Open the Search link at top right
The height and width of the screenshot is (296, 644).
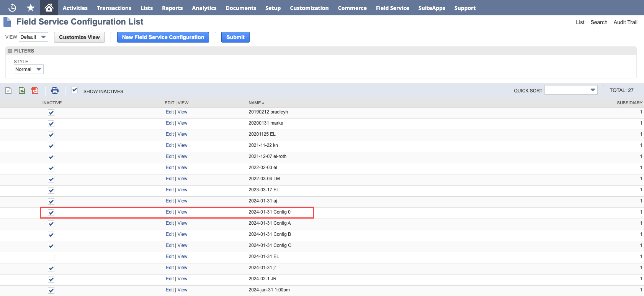point(599,22)
